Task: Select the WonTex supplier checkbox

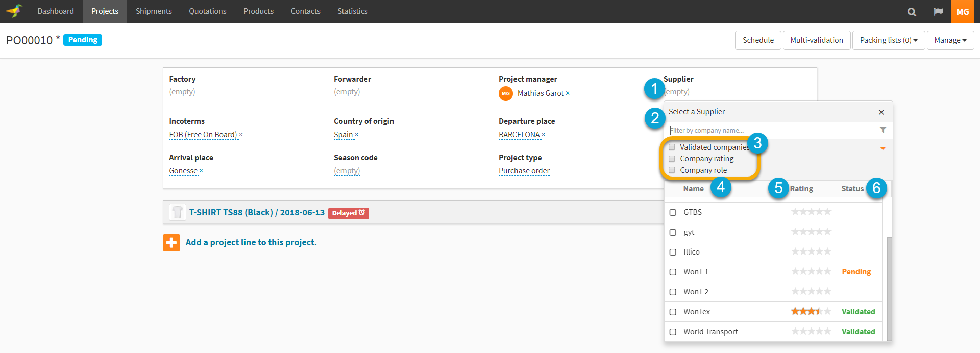Action: pyautogui.click(x=673, y=312)
